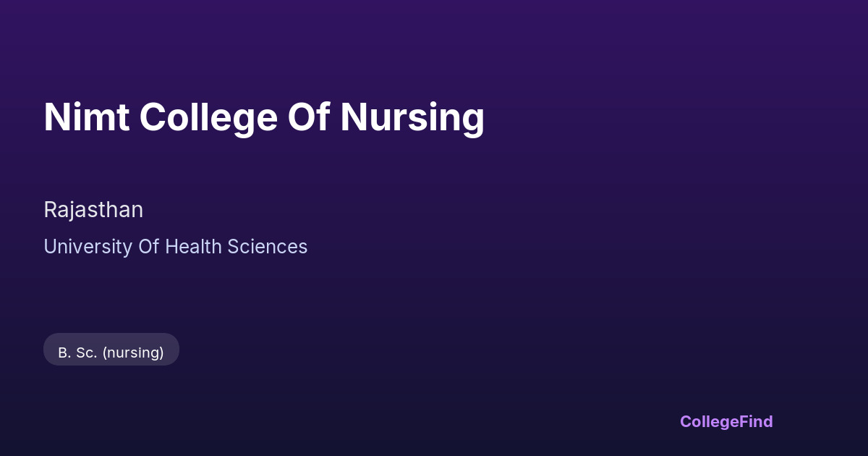Click the CollegeFind brand logo
Viewport: 868px width, 456px height.
(726, 421)
